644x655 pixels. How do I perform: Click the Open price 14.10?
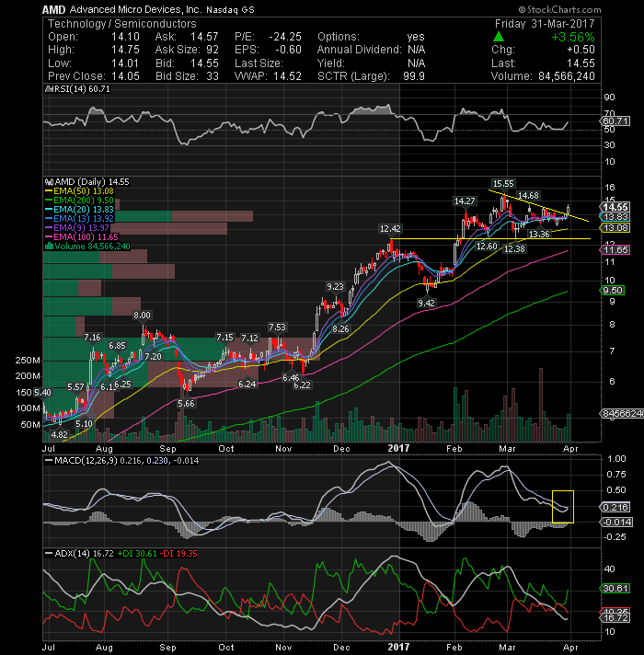click(x=125, y=37)
